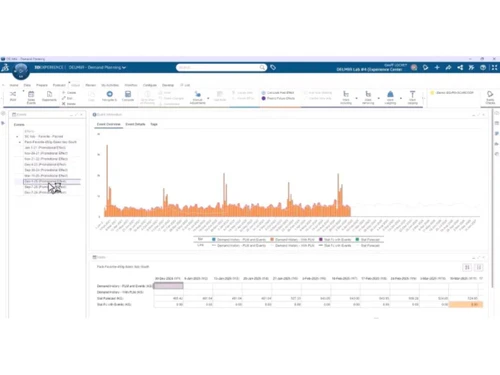Open the help icon in top bar
Screen dimensions: 500x375
pos(483,68)
